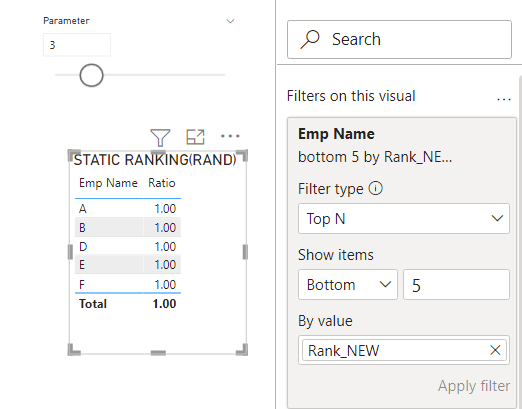Click the table's right-middle resize handle
The image size is (522, 409).
click(245, 252)
